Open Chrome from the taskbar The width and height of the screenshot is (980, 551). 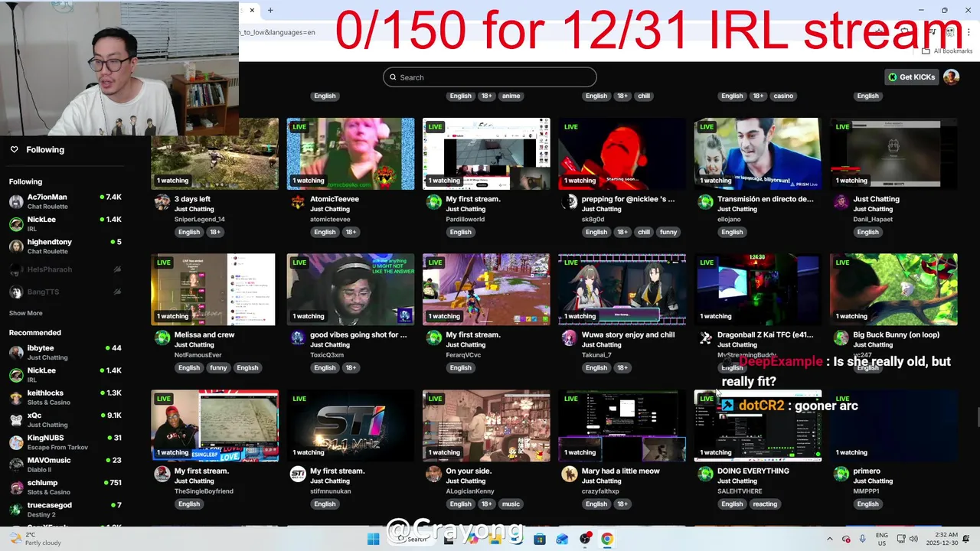point(606,539)
